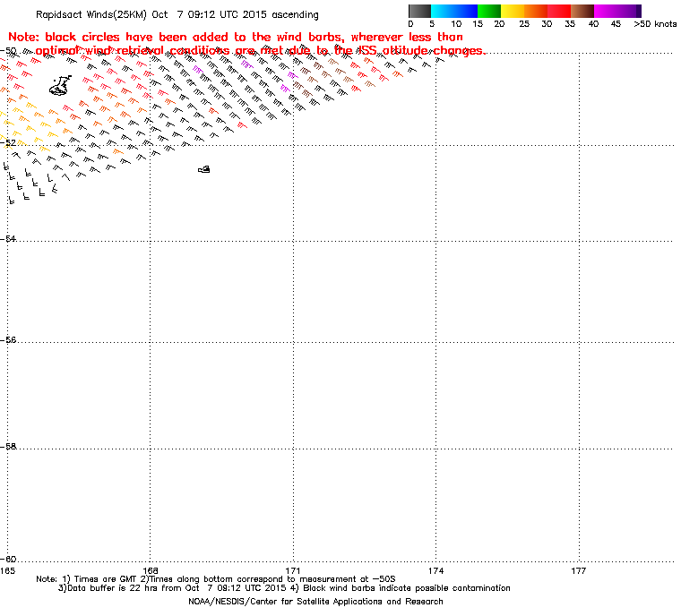Screen dimensions: 681x616
Task: Click the 168 longitude axis label
Action: point(151,570)
